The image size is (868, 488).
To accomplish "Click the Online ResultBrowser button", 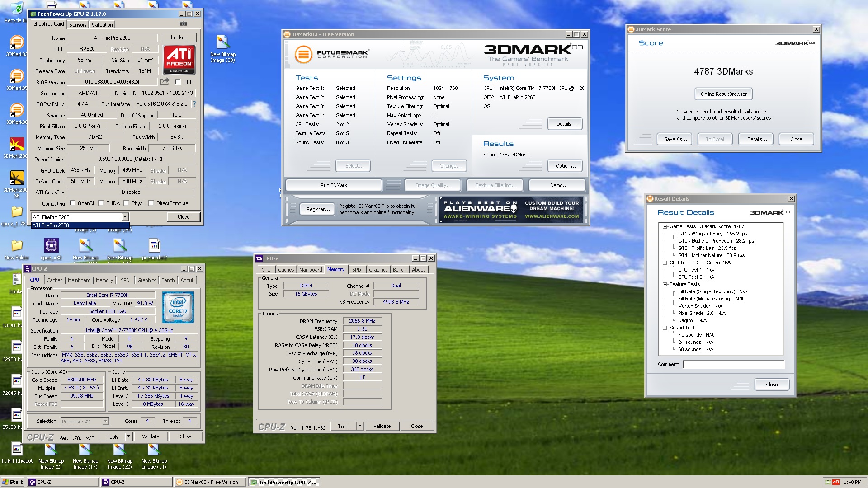I will tap(724, 94).
